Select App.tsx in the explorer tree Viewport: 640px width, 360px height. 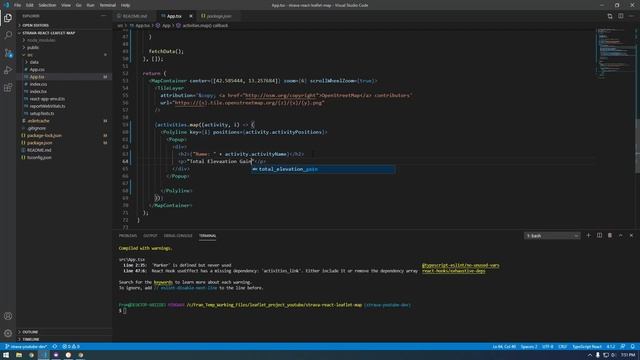click(x=37, y=77)
